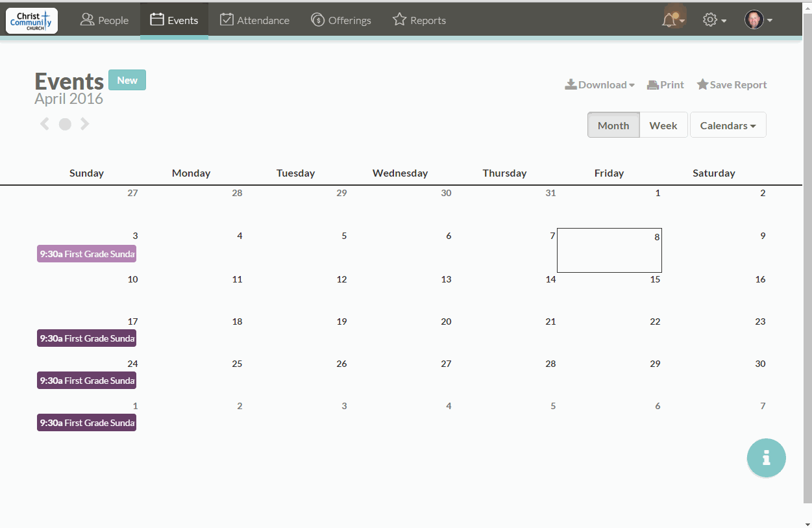Open the Attendance tab
This screenshot has width=812, height=528.
(x=254, y=20)
